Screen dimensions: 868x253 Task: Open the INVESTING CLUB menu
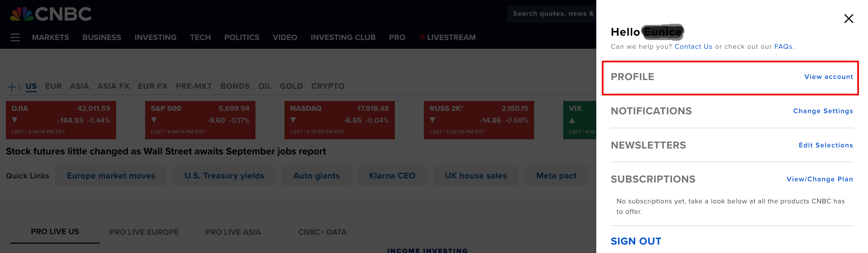(x=343, y=37)
